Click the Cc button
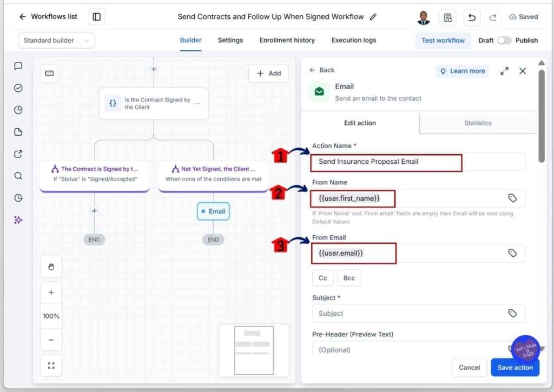 point(322,278)
